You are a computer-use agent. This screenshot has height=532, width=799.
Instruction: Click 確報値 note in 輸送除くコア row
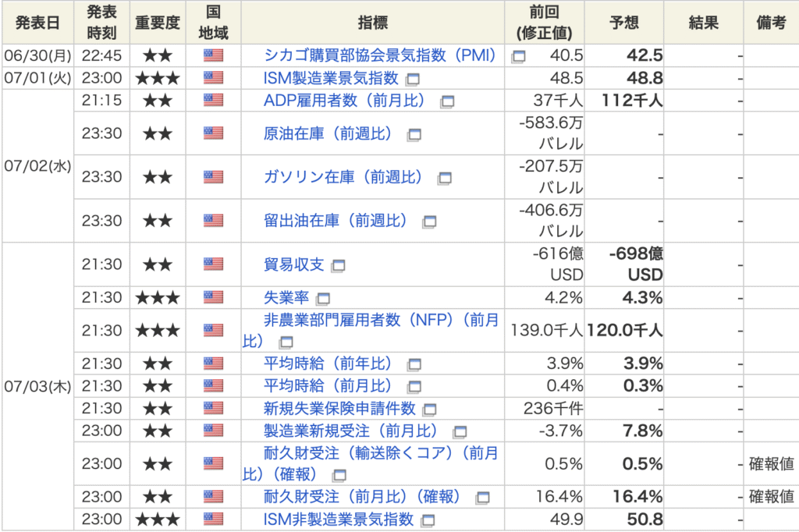coord(772,463)
